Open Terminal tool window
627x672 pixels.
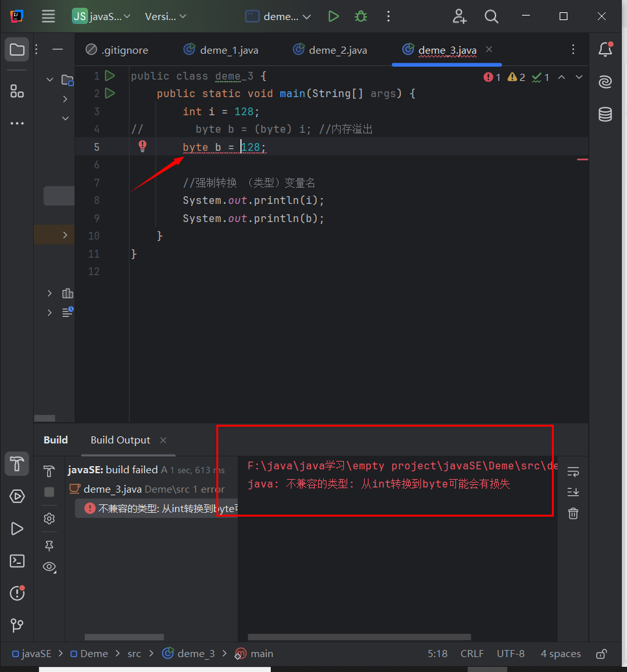(x=17, y=561)
